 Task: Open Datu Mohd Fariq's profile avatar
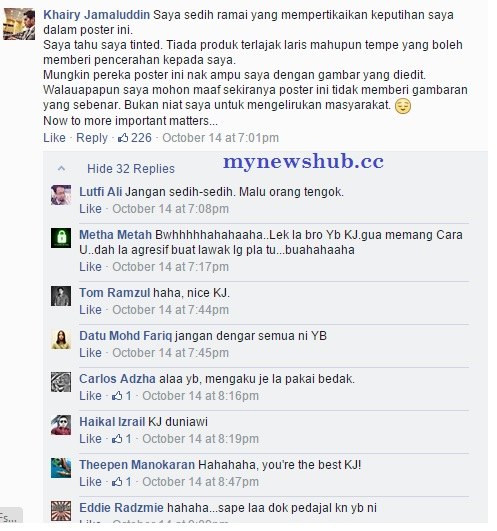pos(61,339)
